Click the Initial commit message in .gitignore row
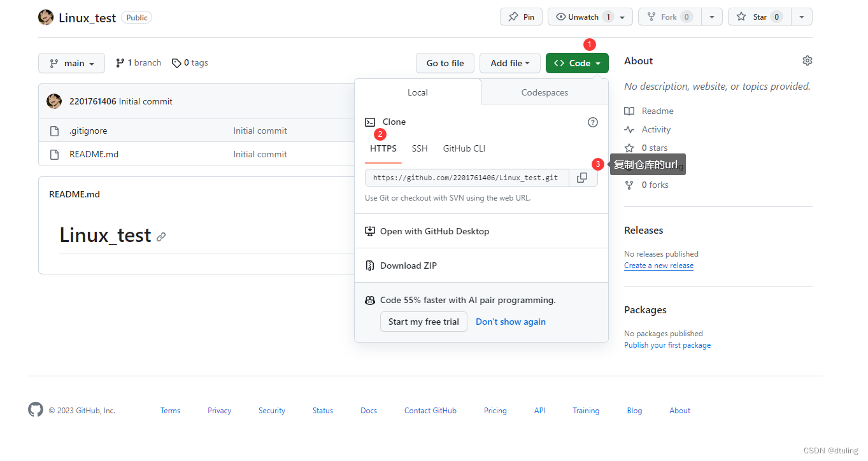The height and width of the screenshot is (461, 868). 260,131
